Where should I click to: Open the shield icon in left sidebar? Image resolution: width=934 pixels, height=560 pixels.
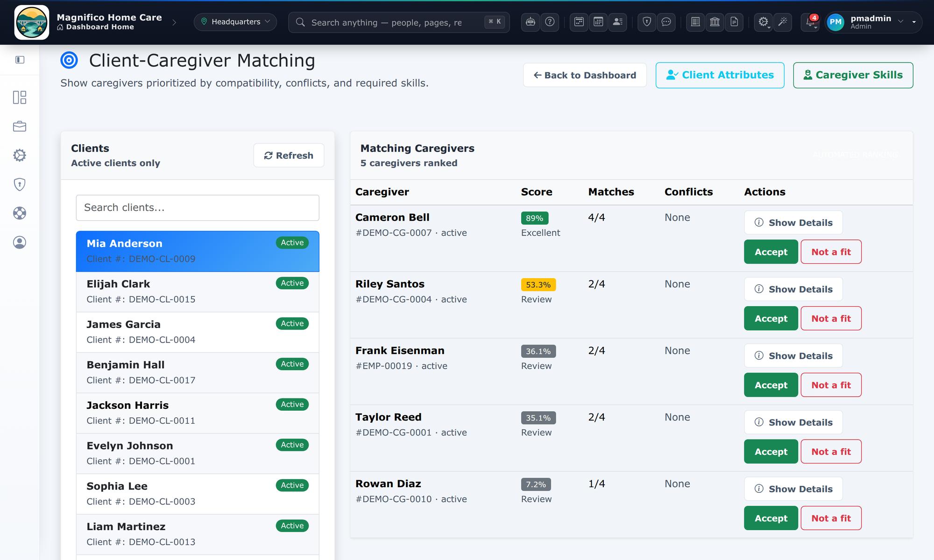pos(20,184)
